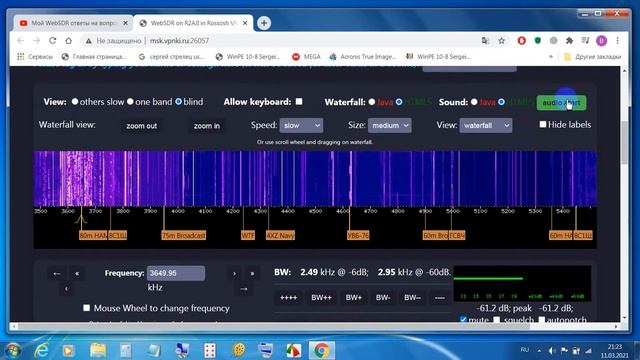The width and height of the screenshot is (640, 360).
Task: Step frequency up with long right arrow
Action: click(244, 289)
